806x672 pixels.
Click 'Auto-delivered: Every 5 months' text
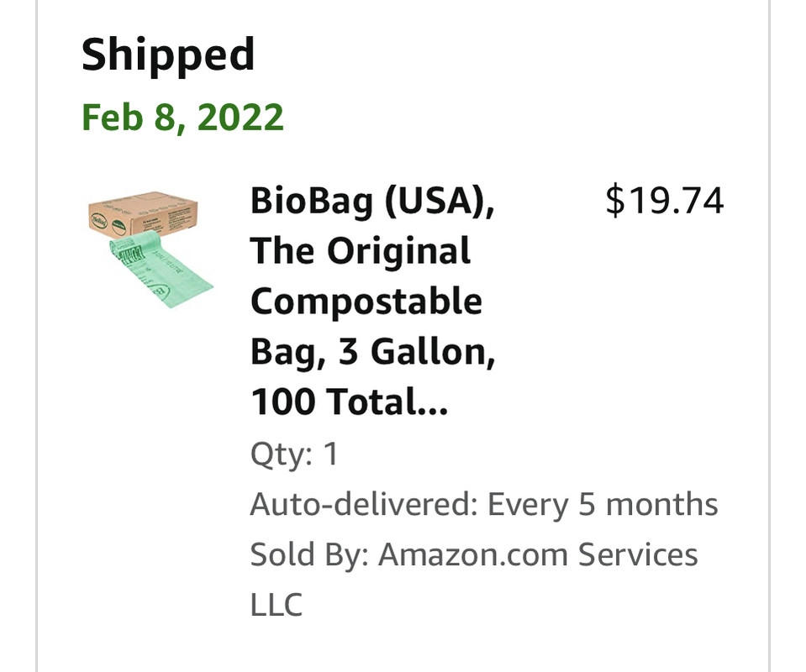click(484, 504)
